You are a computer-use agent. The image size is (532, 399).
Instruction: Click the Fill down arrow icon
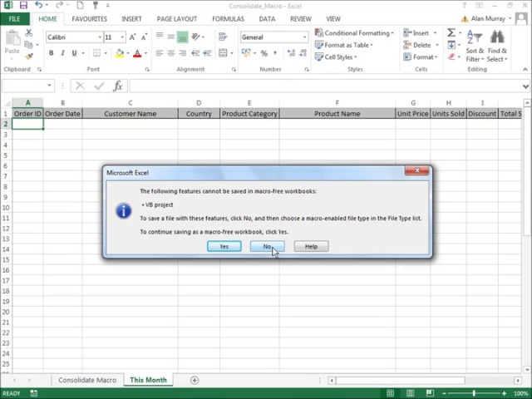coord(451,45)
